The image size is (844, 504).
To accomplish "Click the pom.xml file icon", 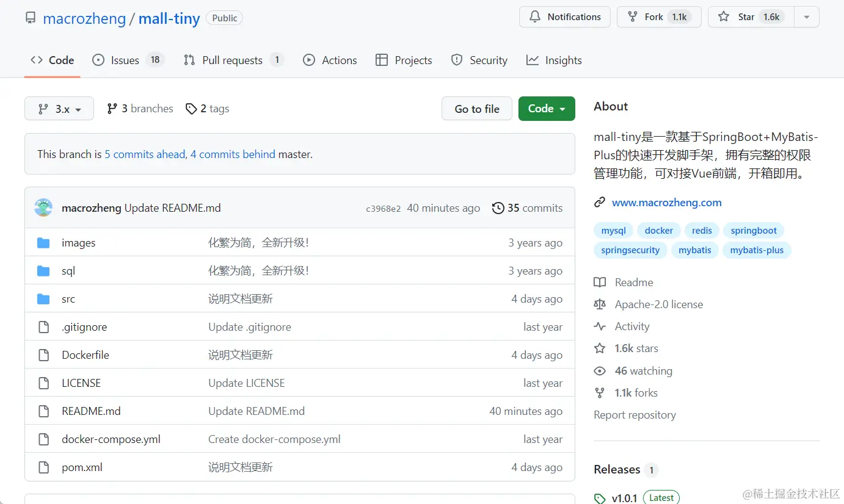I will (x=43, y=467).
